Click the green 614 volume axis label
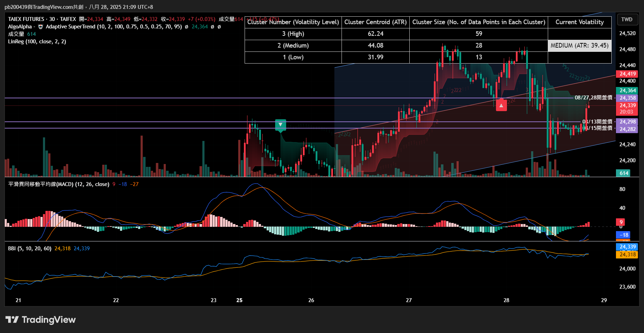 (623, 173)
